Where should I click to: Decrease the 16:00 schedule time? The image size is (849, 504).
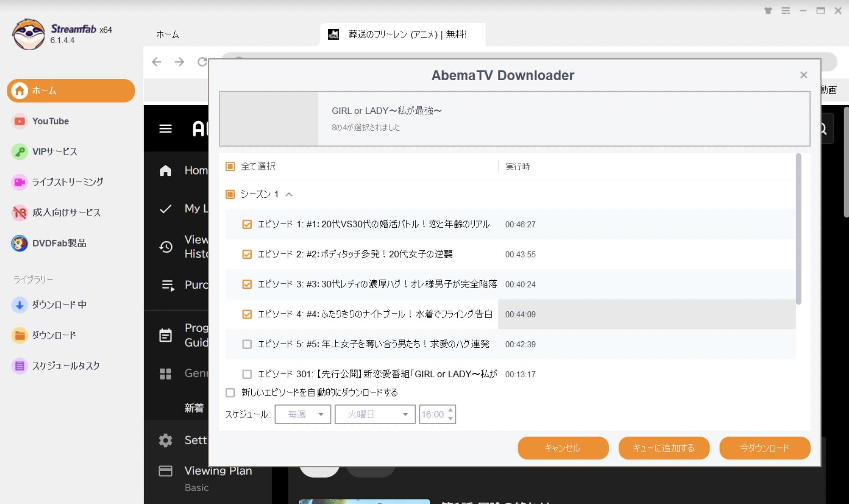point(450,419)
